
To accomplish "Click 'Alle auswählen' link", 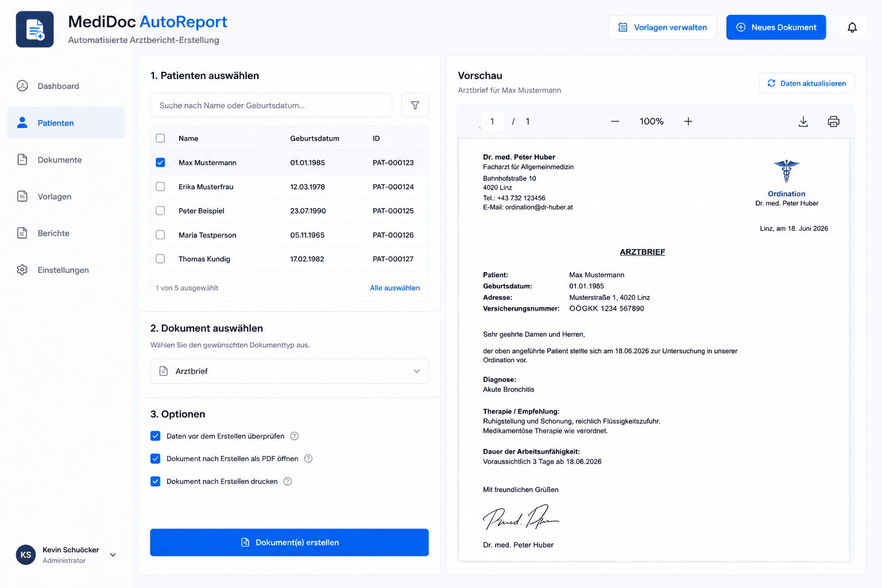I will (x=394, y=288).
